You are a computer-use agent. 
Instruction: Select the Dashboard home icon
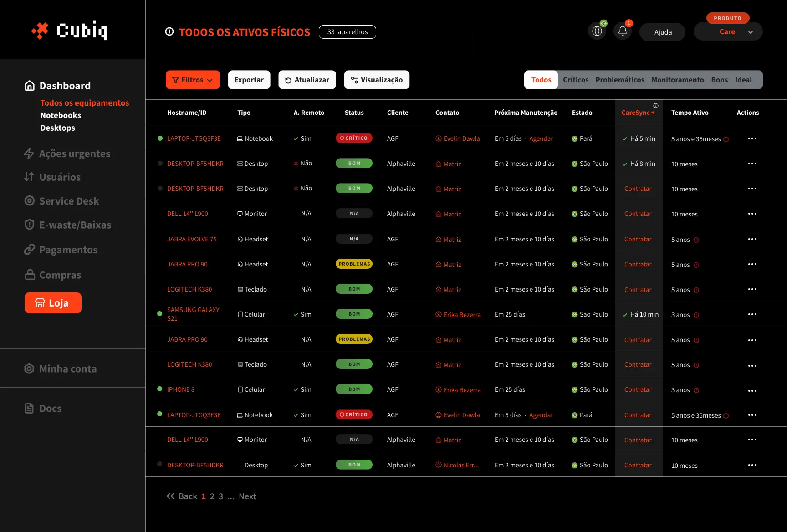tap(29, 85)
